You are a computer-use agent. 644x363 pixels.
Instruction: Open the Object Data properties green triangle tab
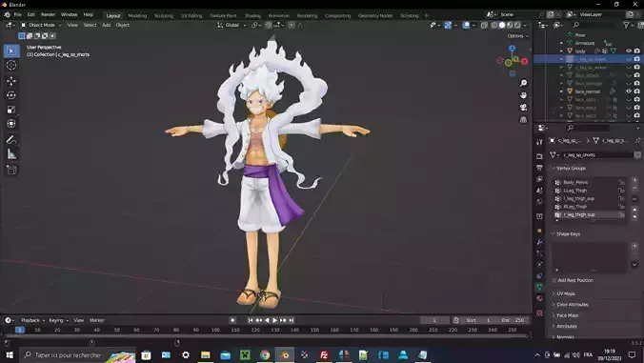pos(539,287)
